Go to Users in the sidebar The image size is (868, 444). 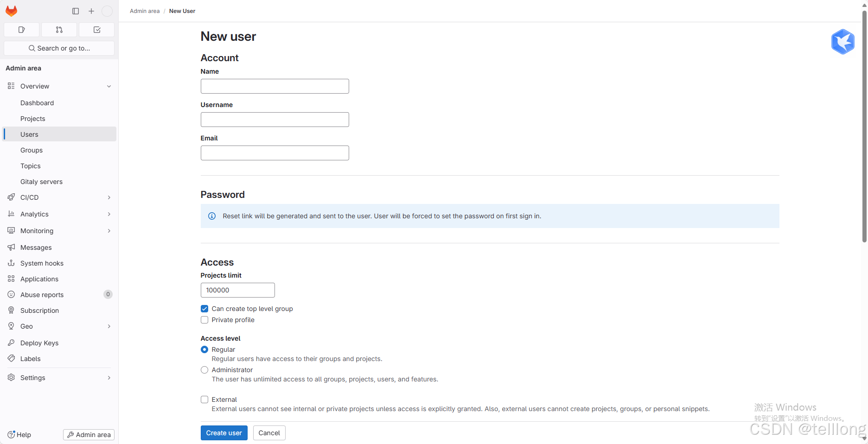coord(59,134)
